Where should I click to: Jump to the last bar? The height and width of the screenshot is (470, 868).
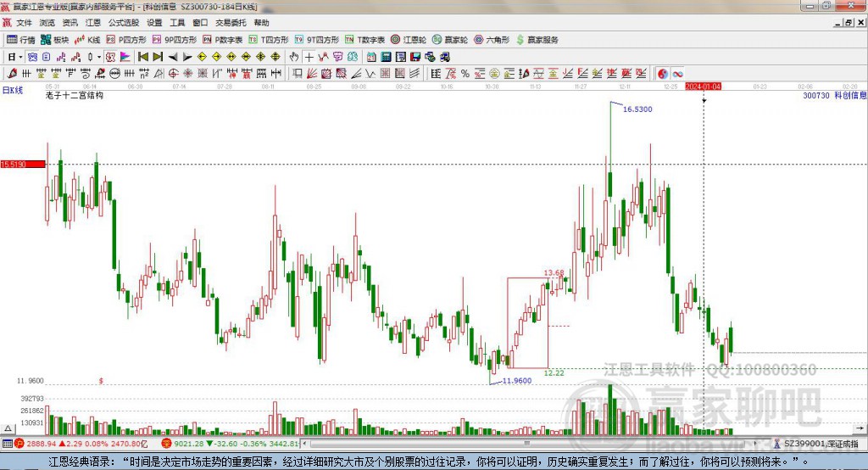tap(158, 57)
